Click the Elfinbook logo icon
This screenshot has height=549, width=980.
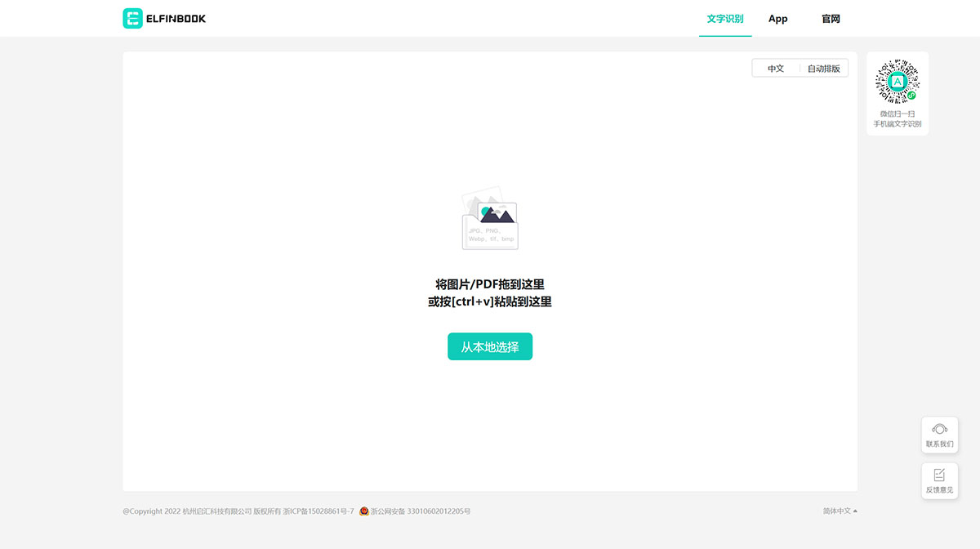(x=132, y=18)
